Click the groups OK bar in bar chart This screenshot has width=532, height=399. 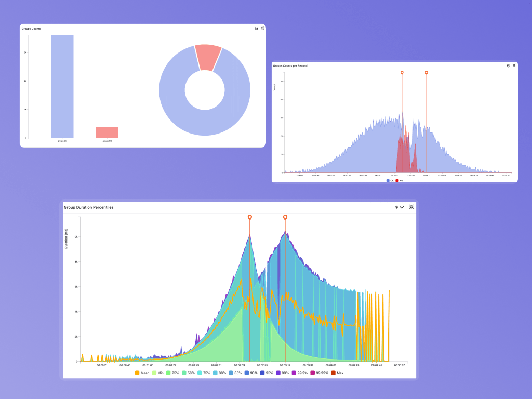point(62,86)
